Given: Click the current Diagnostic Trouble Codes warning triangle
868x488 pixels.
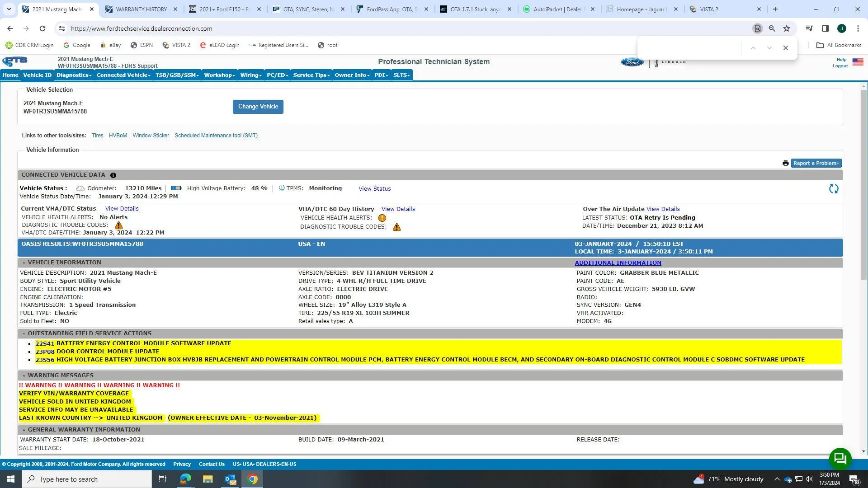Looking at the screenshot, I should coord(118,225).
